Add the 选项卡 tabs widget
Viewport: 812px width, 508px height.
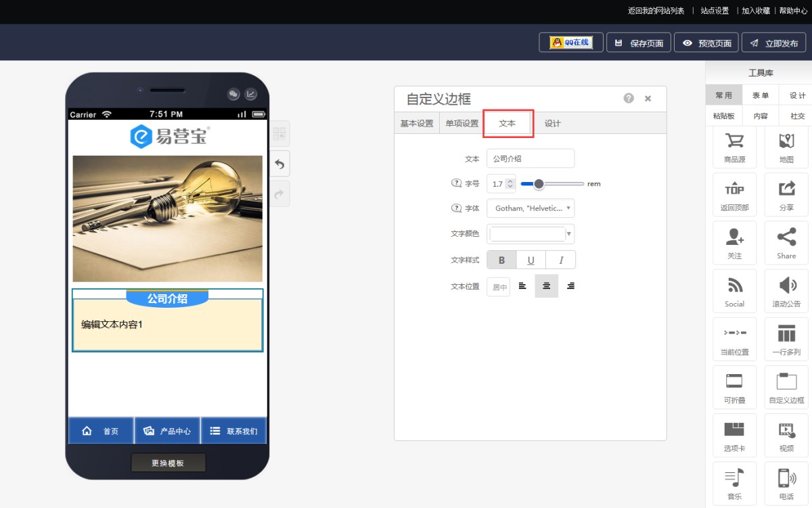tap(734, 436)
